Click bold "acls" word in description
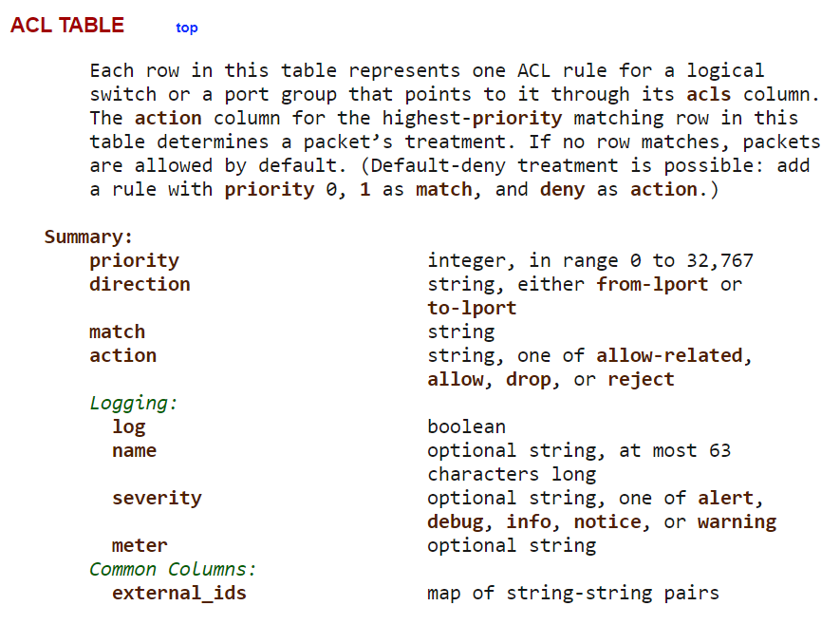The width and height of the screenshot is (840, 625). (708, 94)
